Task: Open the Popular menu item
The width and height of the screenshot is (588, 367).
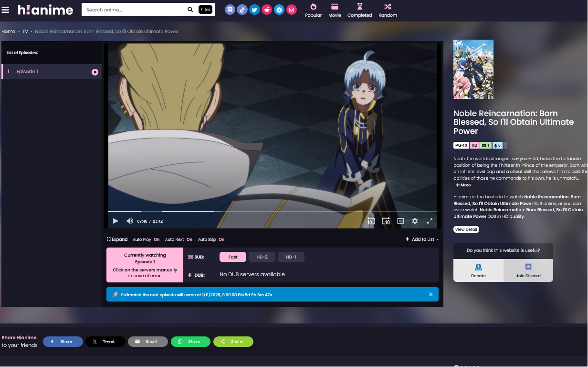Action: tap(313, 10)
